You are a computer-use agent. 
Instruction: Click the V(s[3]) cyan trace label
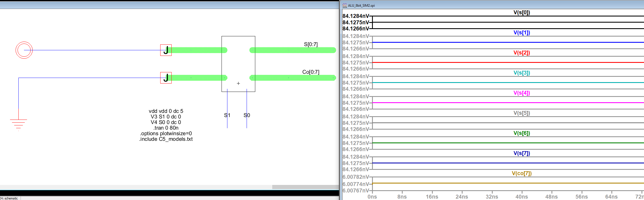(x=522, y=73)
